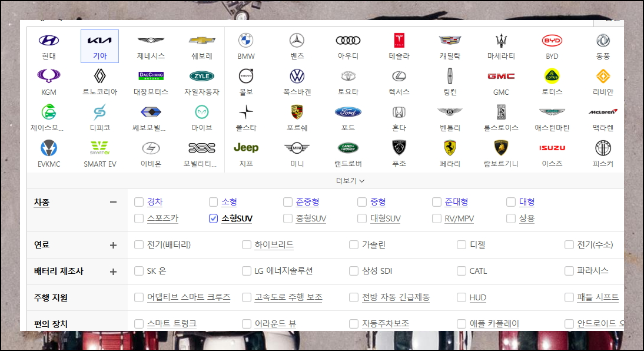
Task: Follow the 고속도로 주행 보조 link
Action: coord(288,297)
